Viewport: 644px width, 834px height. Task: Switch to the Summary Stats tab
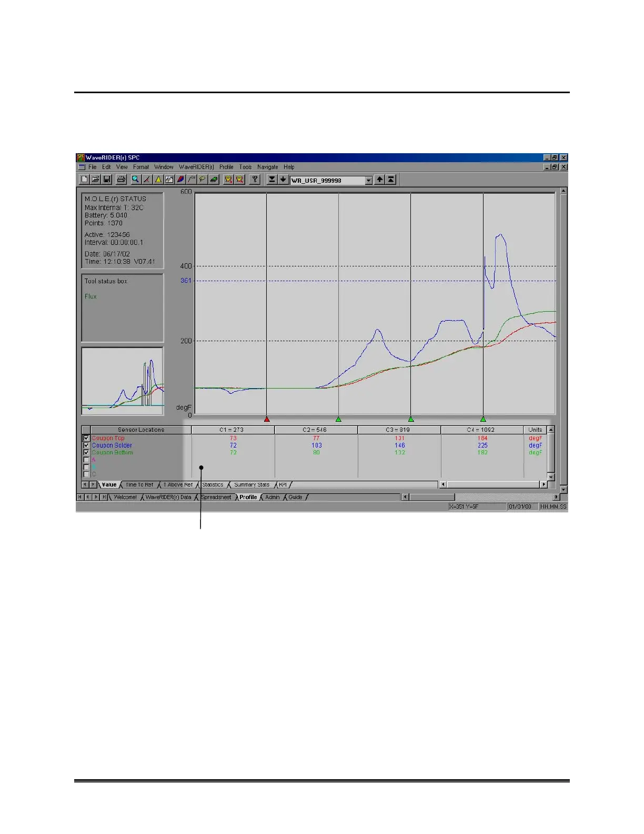(x=251, y=485)
